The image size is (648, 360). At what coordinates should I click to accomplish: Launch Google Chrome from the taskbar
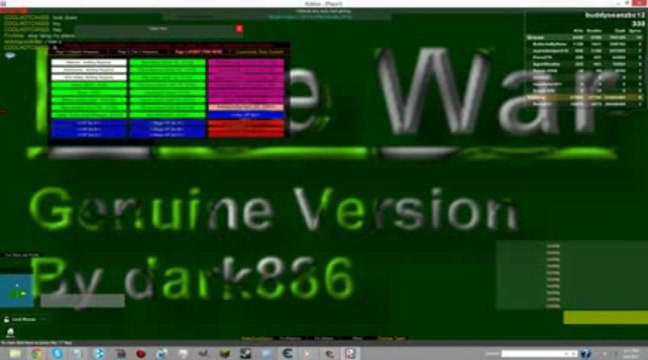[x=36, y=353]
